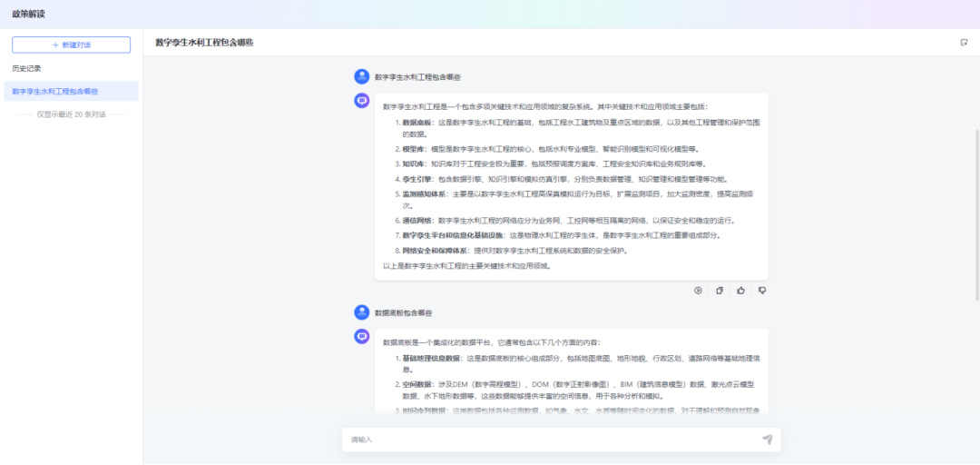Image resolution: width=980 pixels, height=465 pixels.
Task: Click the 历史记录 section label
Action: click(26, 68)
